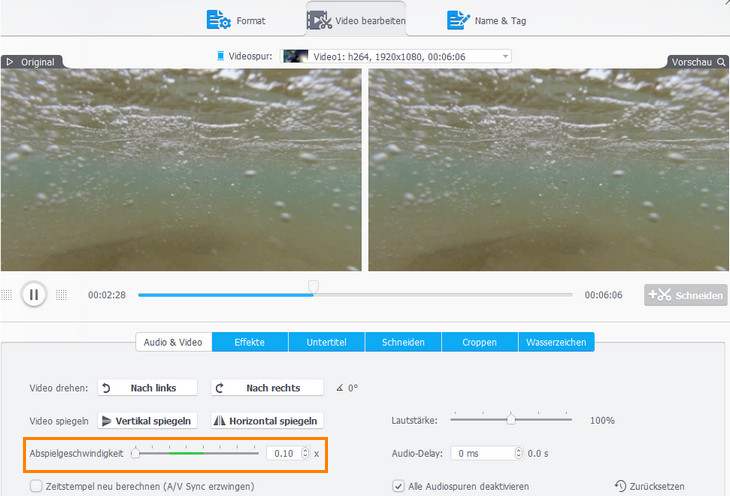The height and width of the screenshot is (496, 730).
Task: Click the Video bearbeiten film-scissors icon
Action: [x=319, y=20]
